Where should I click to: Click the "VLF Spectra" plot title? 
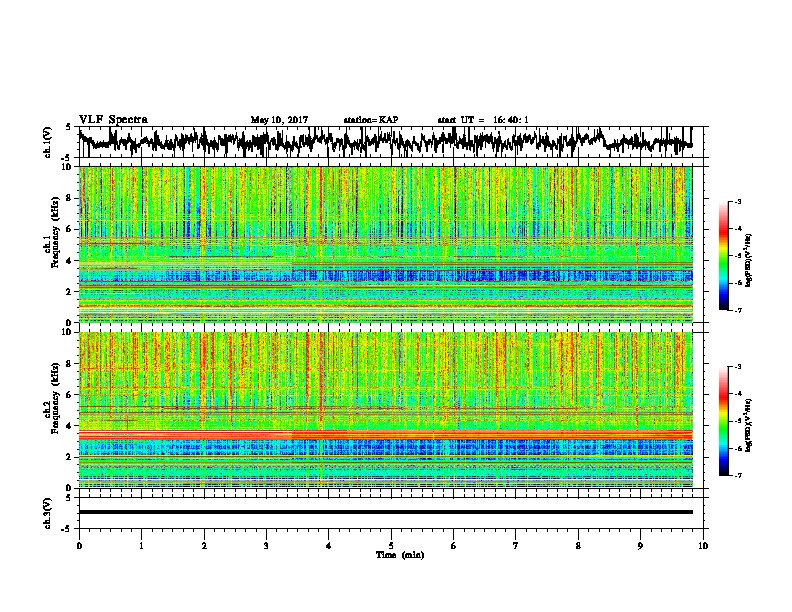[113, 120]
